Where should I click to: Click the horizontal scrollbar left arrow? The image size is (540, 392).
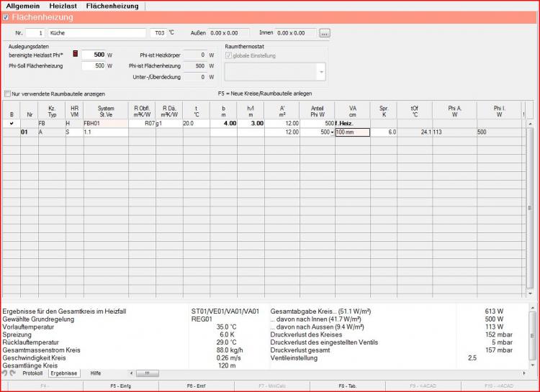(131, 373)
